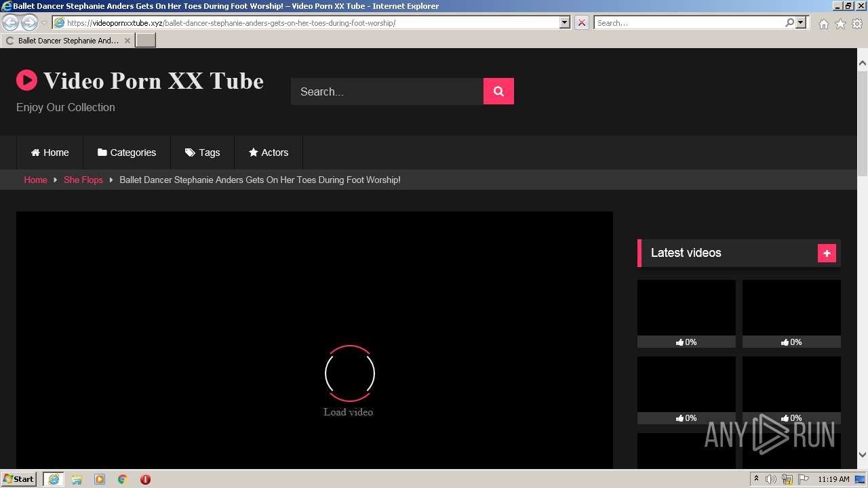
Task: Follow the Home breadcrumb link
Action: click(x=35, y=180)
